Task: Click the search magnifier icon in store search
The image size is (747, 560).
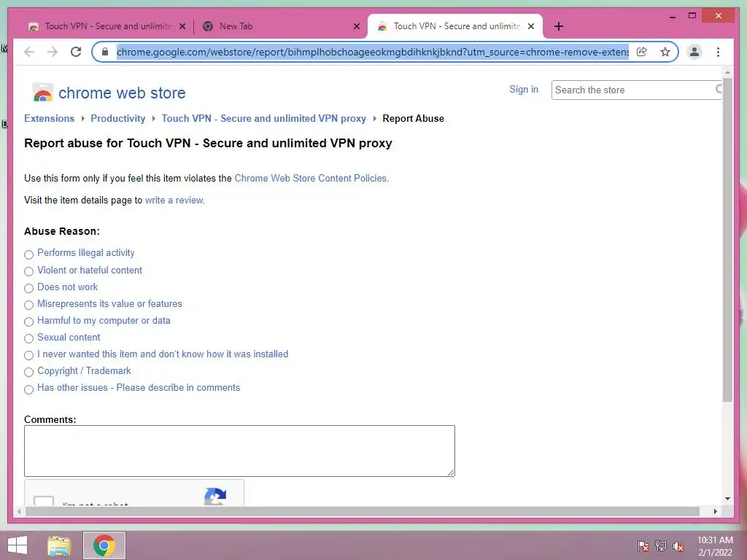Action: point(719,89)
